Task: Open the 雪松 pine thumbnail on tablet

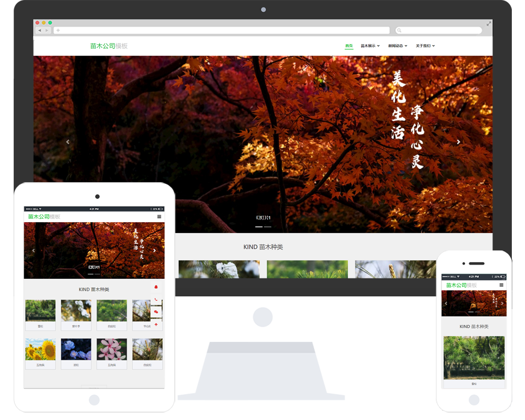Action: point(40,310)
